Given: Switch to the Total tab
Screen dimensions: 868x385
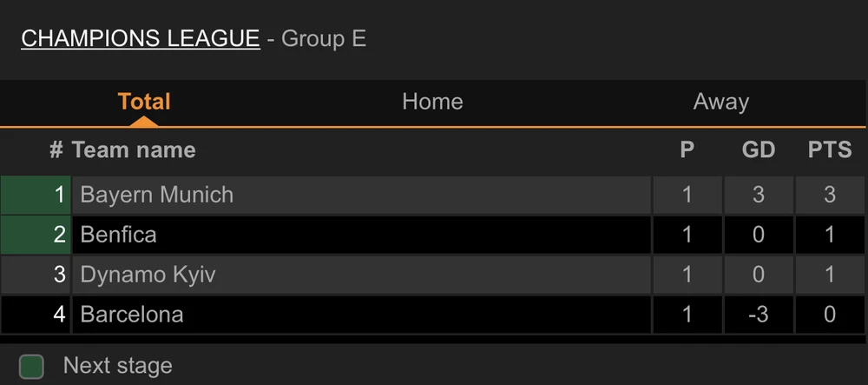Looking at the screenshot, I should click(x=144, y=102).
